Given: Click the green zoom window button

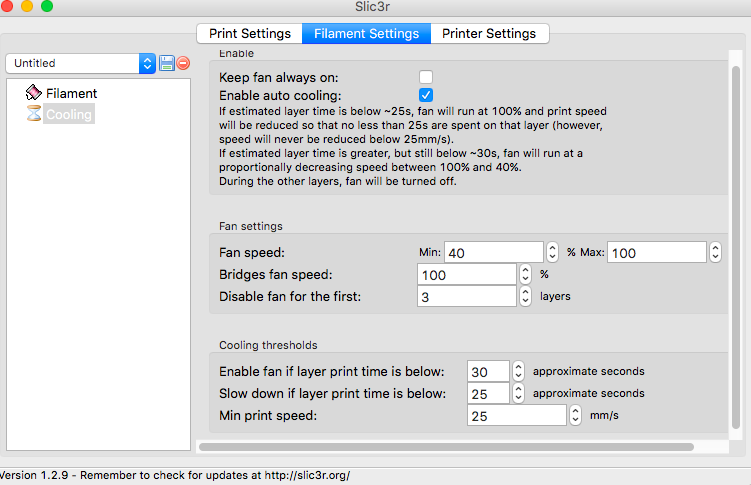Looking at the screenshot, I should point(47,6).
